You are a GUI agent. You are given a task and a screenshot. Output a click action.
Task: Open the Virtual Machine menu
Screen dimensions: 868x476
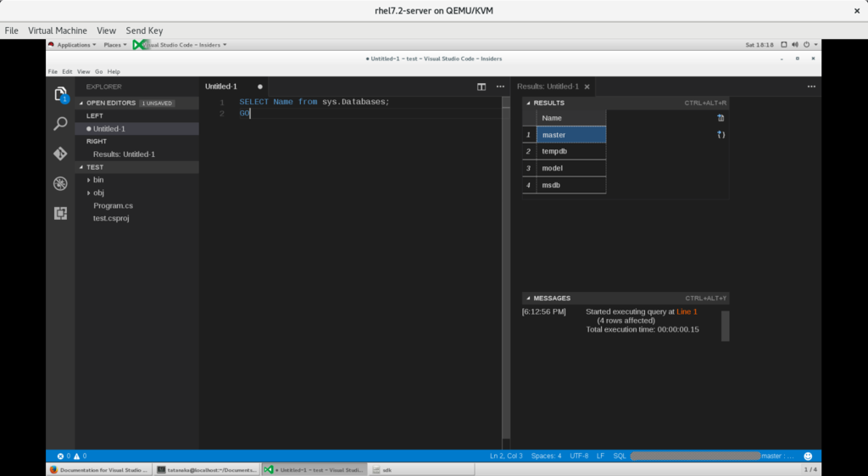(58, 31)
